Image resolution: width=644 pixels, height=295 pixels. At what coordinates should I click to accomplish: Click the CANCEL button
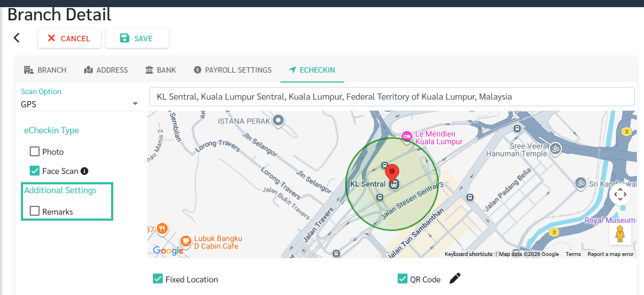[69, 38]
